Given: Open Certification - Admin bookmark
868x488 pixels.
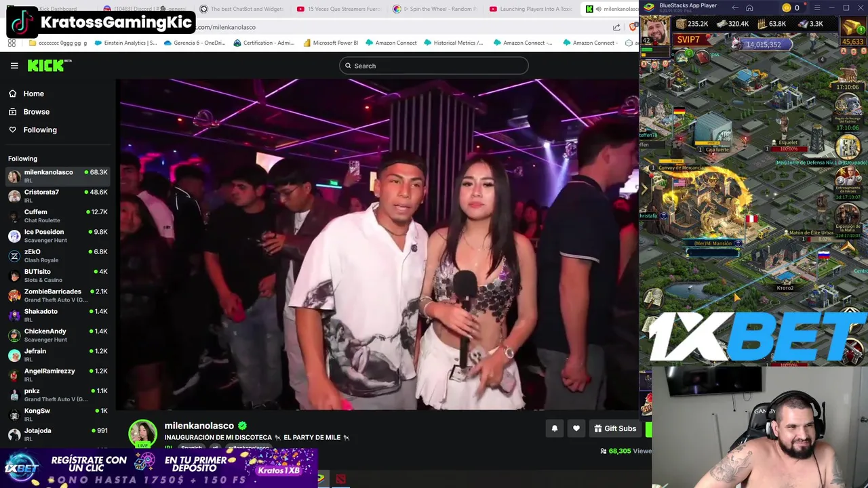Looking at the screenshot, I should [x=264, y=43].
